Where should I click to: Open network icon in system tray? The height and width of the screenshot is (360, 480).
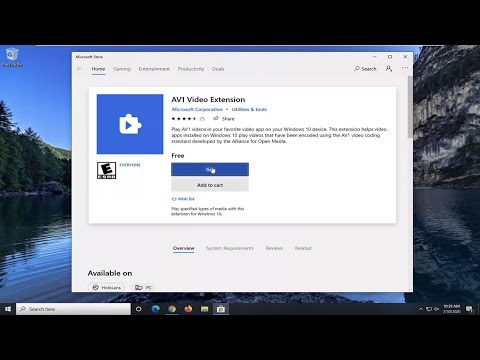[429, 309]
